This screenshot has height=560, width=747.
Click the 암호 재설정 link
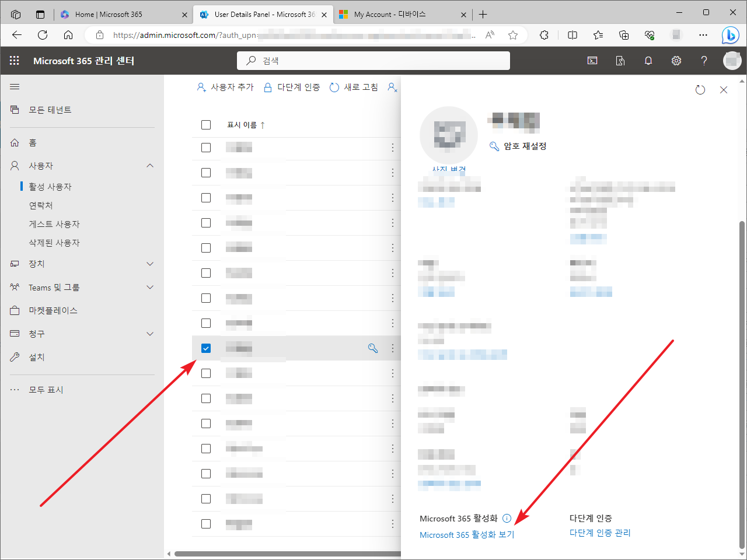click(518, 146)
